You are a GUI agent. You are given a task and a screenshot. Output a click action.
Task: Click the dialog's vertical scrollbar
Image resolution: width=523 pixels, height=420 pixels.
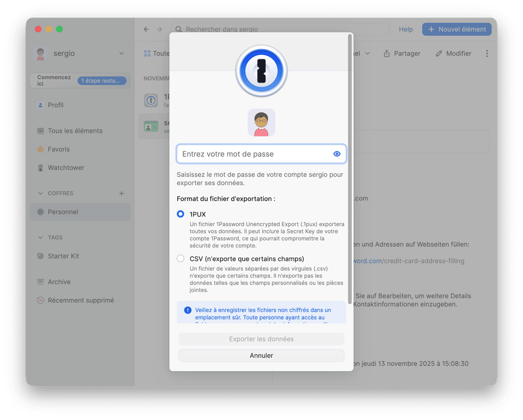pos(350,164)
